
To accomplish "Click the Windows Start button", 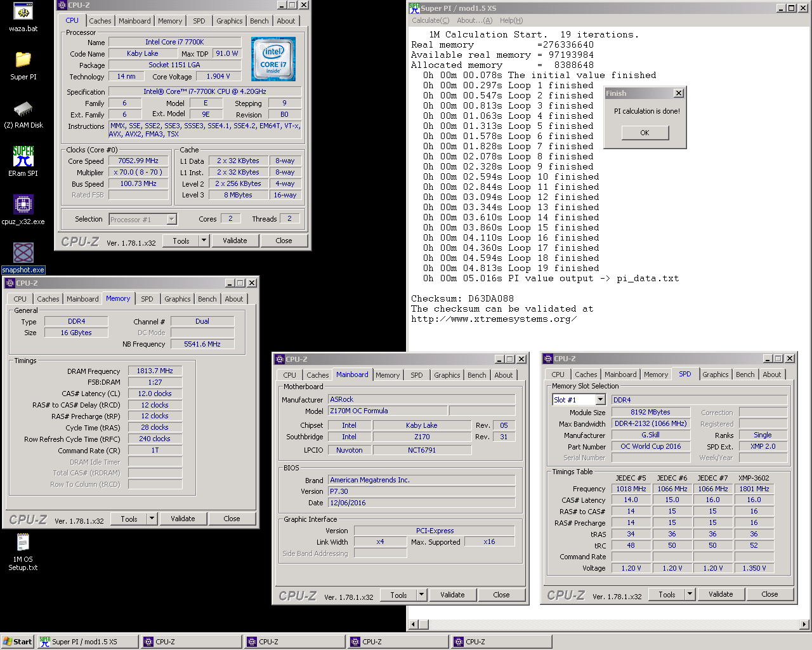I will 17,642.
